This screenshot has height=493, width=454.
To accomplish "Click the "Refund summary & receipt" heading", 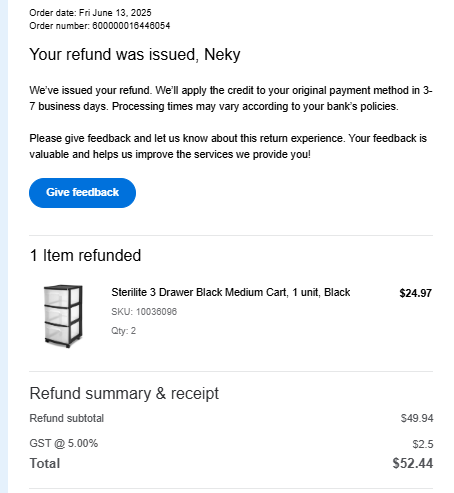I will 124,393.
